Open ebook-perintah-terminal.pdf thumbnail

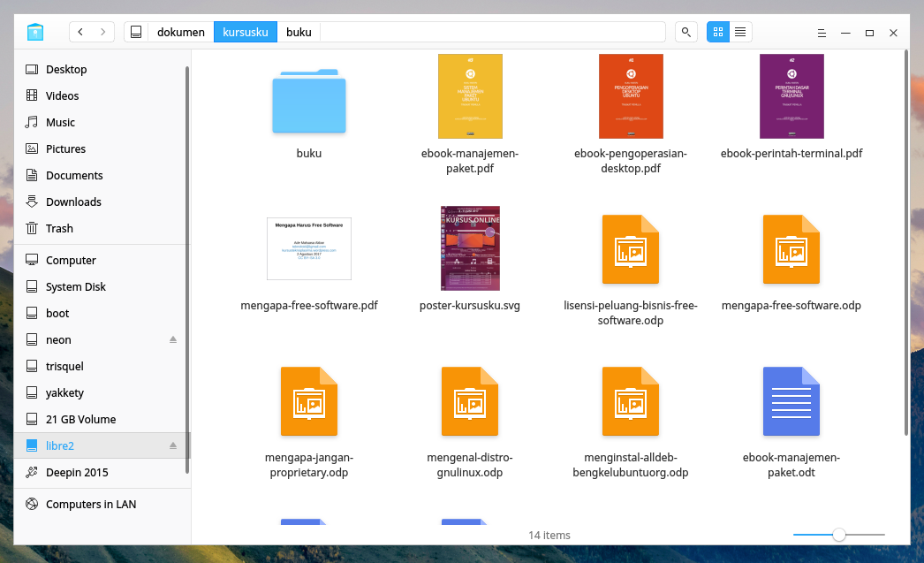(791, 96)
